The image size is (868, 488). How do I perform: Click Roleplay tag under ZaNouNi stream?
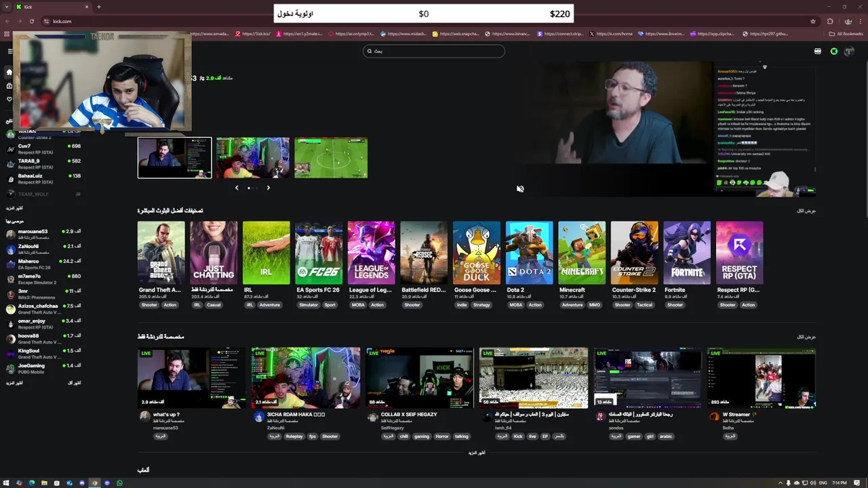(x=294, y=436)
